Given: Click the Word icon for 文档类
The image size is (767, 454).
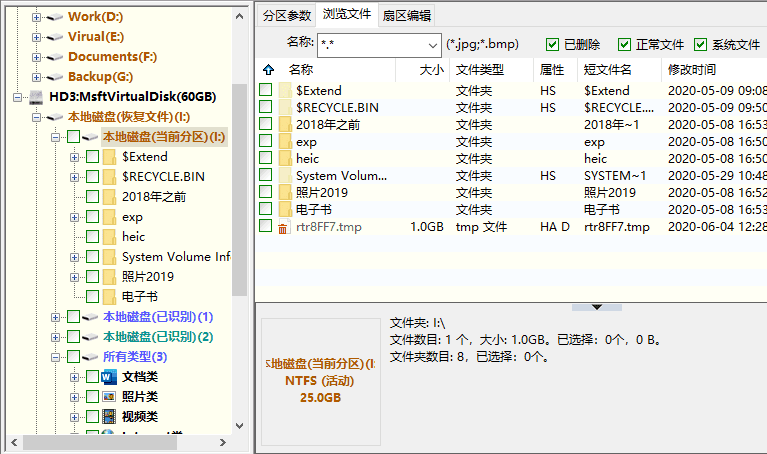Looking at the screenshot, I should (x=108, y=377).
